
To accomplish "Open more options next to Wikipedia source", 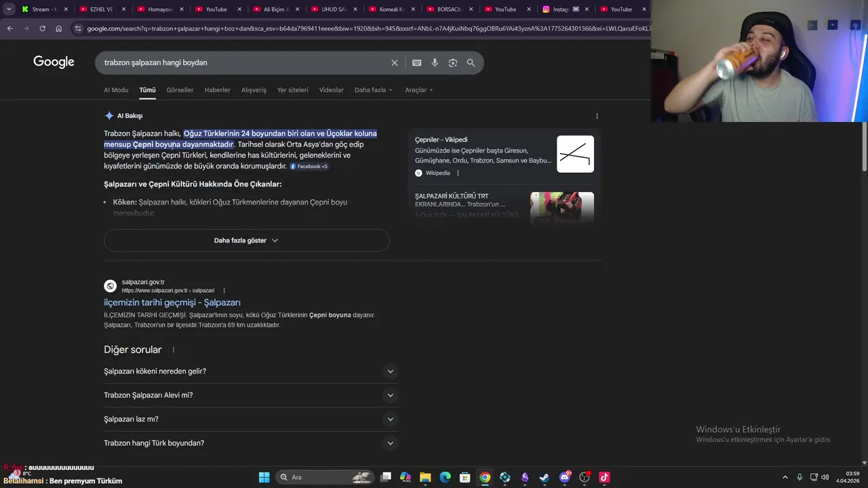I will pos(458,173).
